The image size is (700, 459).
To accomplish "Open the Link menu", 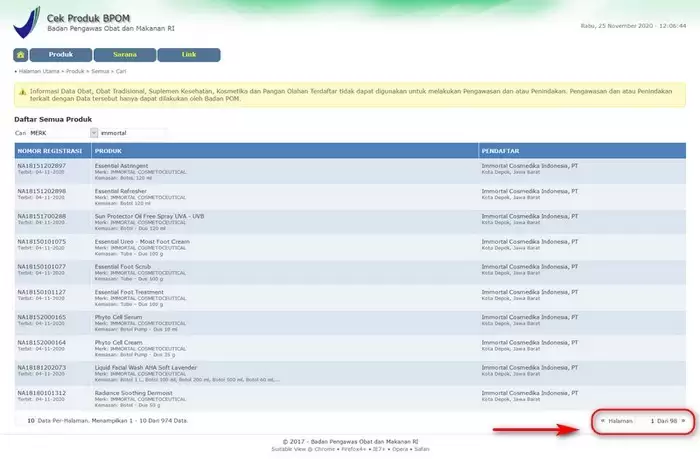I will [x=189, y=54].
